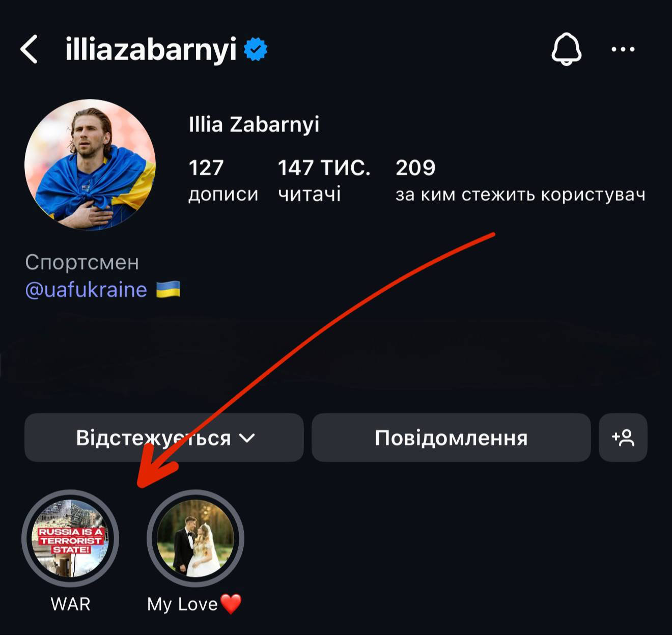The image size is (672, 635).
Task: Open the three-dot more options menu
Action: pos(623,49)
